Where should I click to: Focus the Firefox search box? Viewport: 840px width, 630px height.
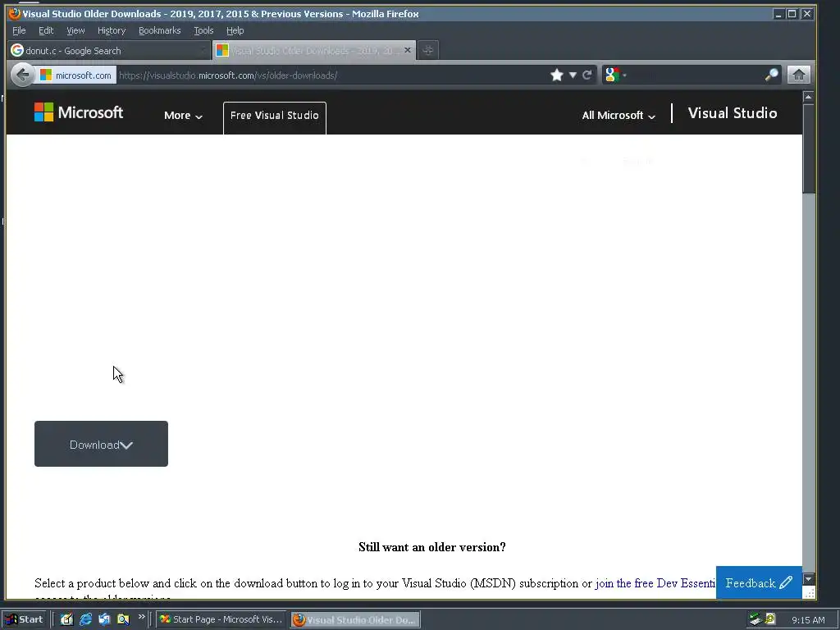[x=696, y=75]
